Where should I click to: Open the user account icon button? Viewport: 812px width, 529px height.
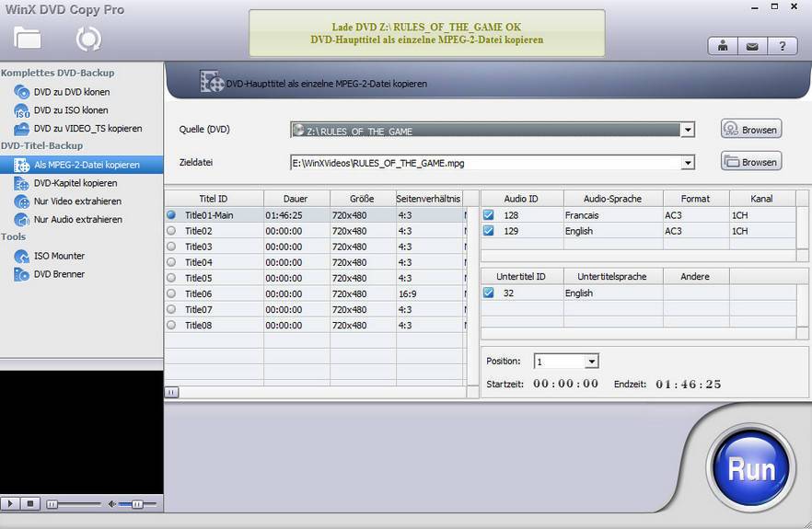click(x=723, y=47)
